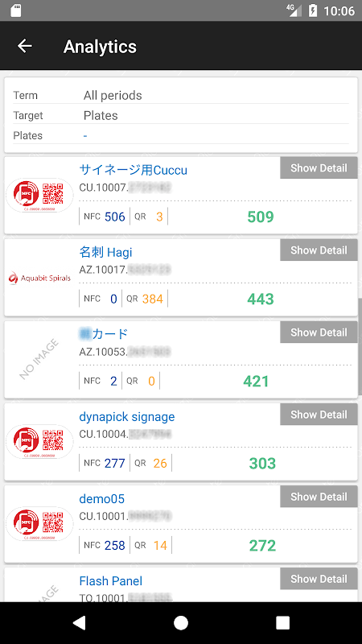Tap the Android recent apps square button

pyautogui.click(x=282, y=622)
